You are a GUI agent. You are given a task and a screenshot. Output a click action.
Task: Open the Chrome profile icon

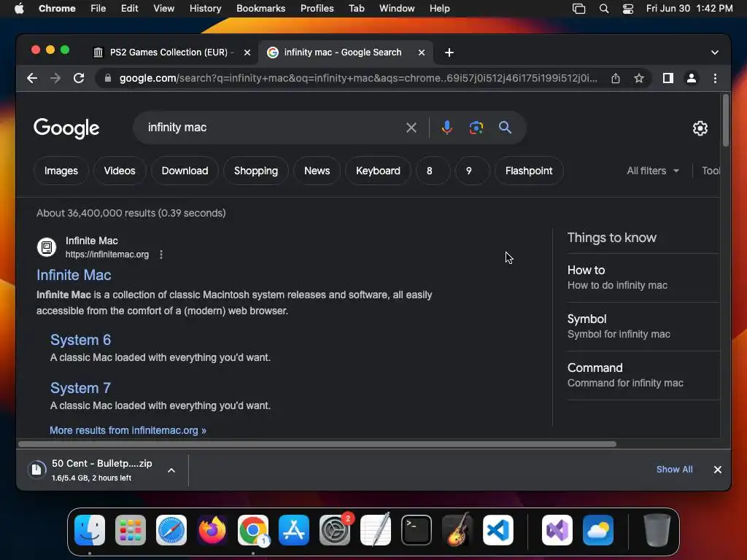(x=692, y=78)
